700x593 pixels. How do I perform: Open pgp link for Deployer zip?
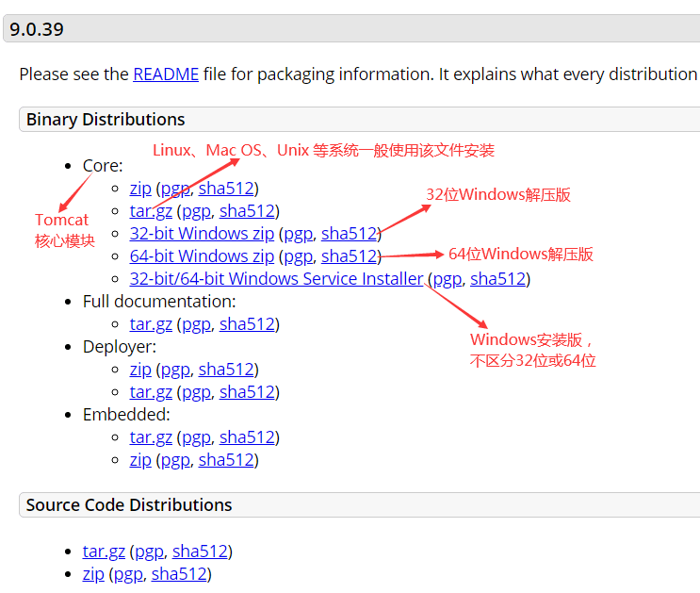(175, 370)
